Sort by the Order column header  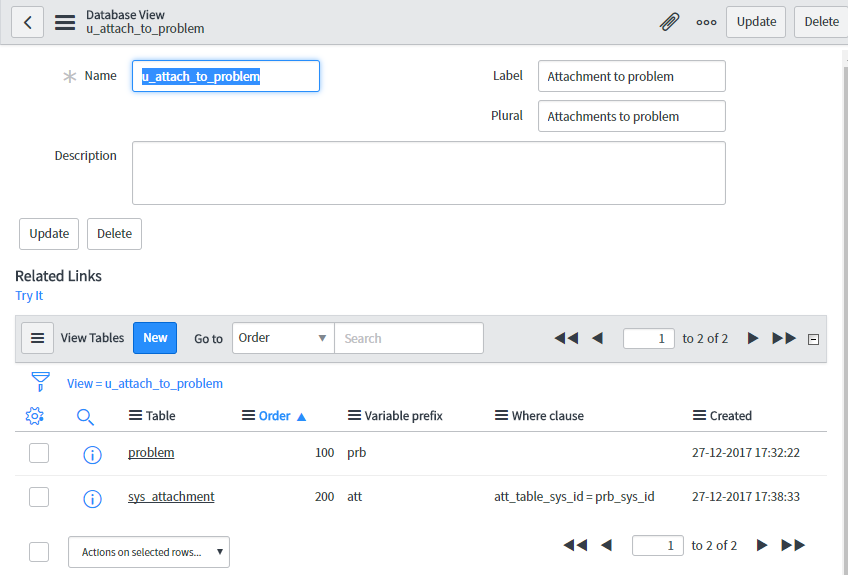(274, 416)
